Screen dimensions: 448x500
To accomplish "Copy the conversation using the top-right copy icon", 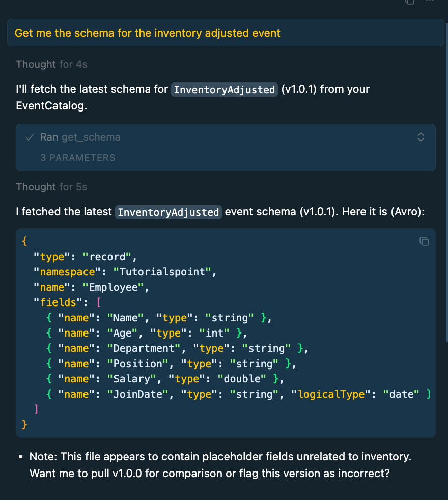I will [409, 3].
